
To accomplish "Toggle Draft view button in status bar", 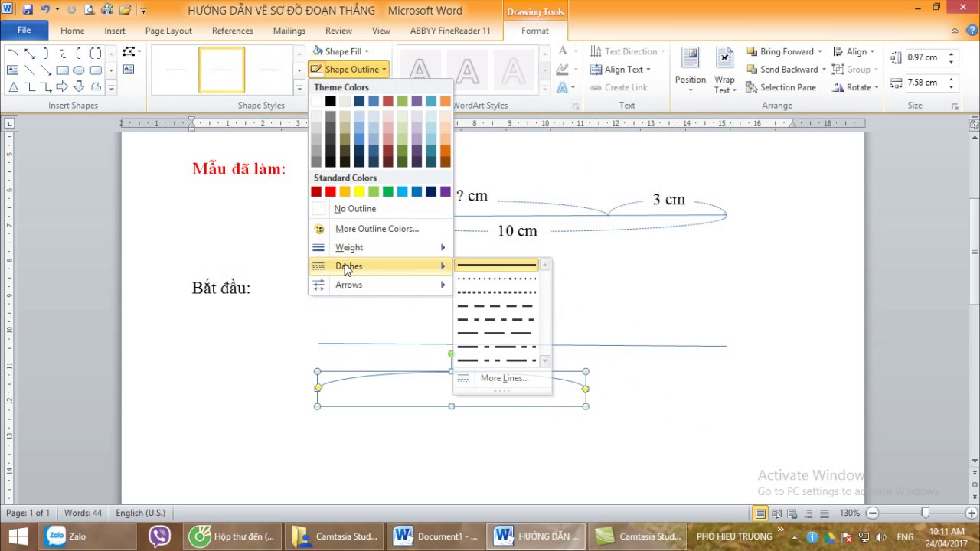I will point(825,514).
